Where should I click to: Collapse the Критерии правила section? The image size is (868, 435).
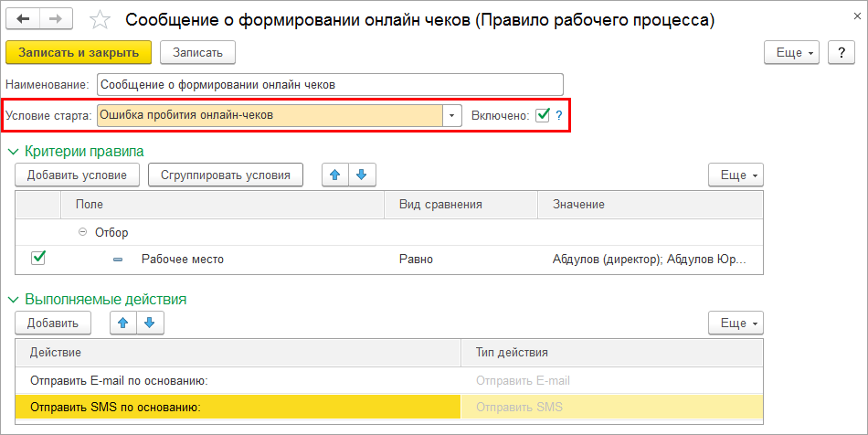[x=13, y=151]
